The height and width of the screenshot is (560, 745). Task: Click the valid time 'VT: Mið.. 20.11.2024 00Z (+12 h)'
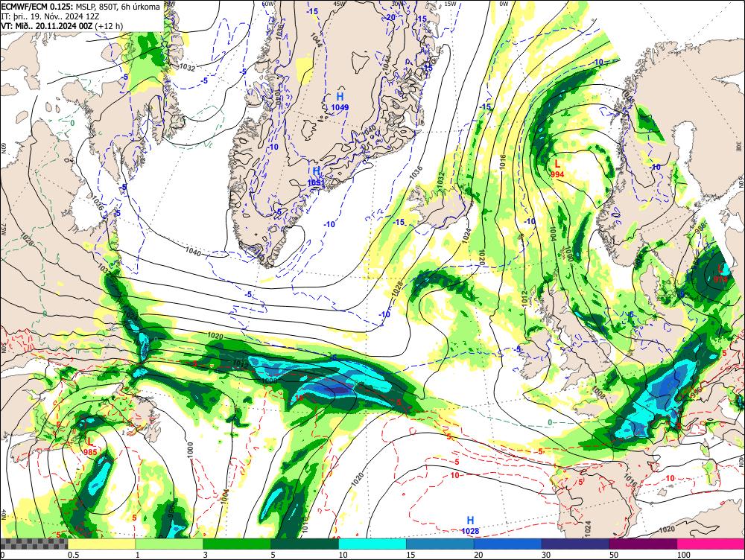coord(62,25)
